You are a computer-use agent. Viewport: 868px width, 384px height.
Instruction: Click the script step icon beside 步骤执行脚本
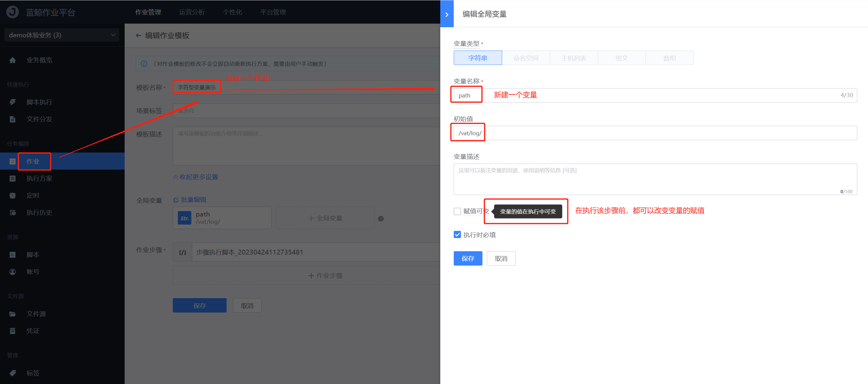point(182,252)
